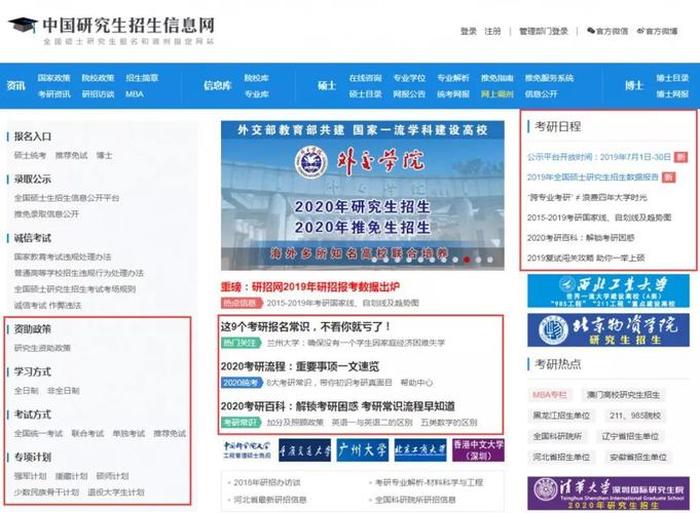The height and width of the screenshot is (513, 700).
Task: Open 博士 main navigation section
Action: point(633,85)
